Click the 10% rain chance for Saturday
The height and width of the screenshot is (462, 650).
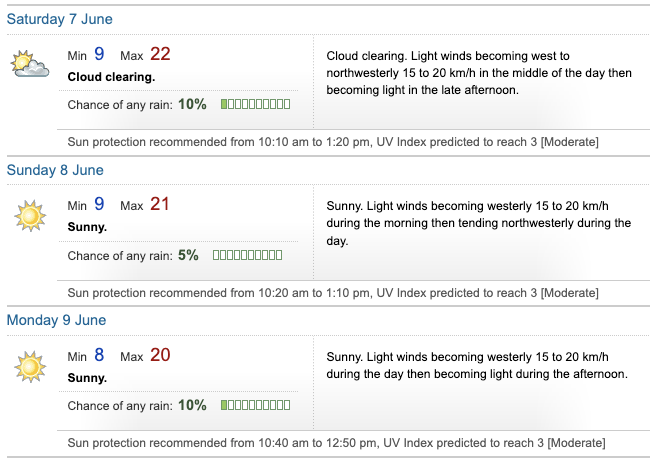pos(193,104)
